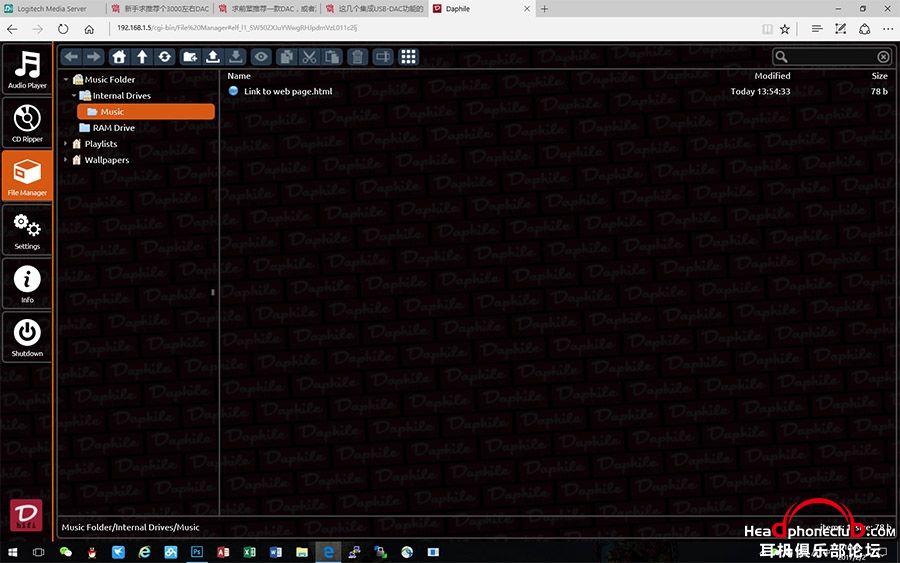Rename the selected file
The image size is (900, 563).
tap(383, 57)
